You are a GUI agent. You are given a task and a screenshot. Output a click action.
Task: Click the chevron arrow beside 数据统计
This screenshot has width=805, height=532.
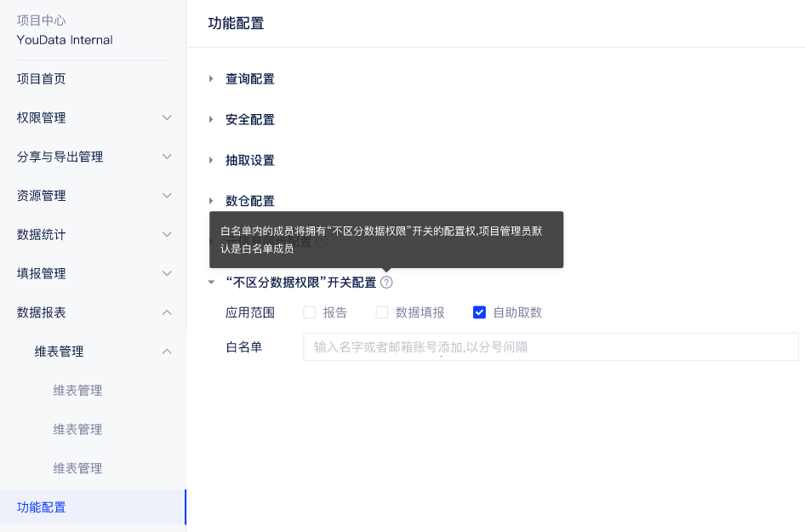click(x=167, y=234)
